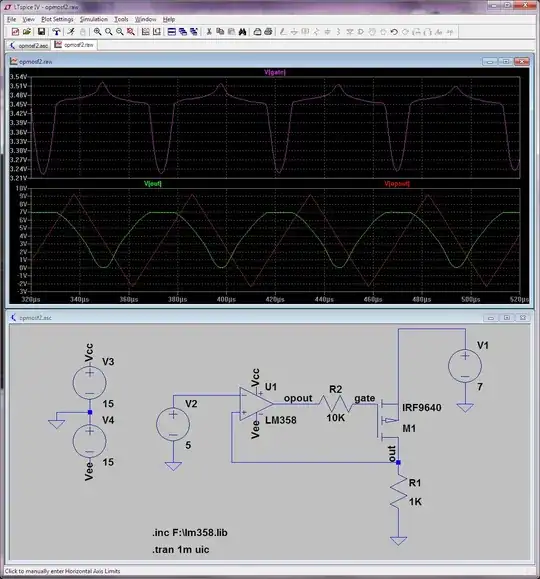Click the Run simulation running-man icon

click(71, 32)
